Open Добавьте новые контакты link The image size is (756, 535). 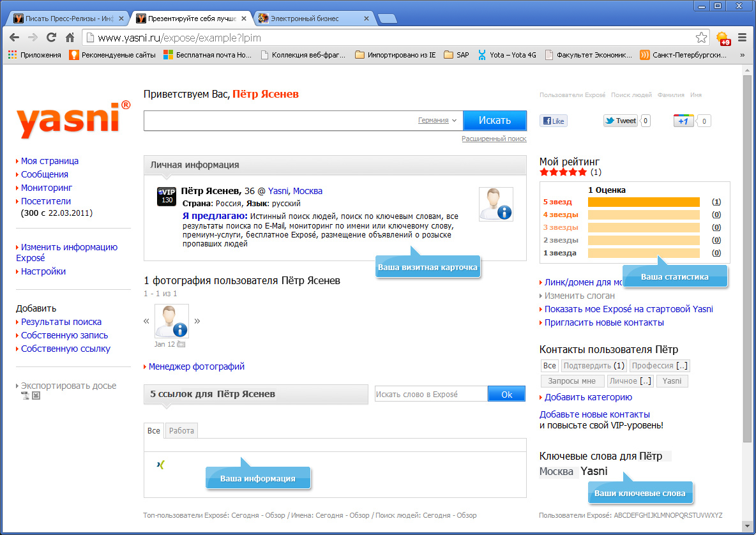pos(594,414)
